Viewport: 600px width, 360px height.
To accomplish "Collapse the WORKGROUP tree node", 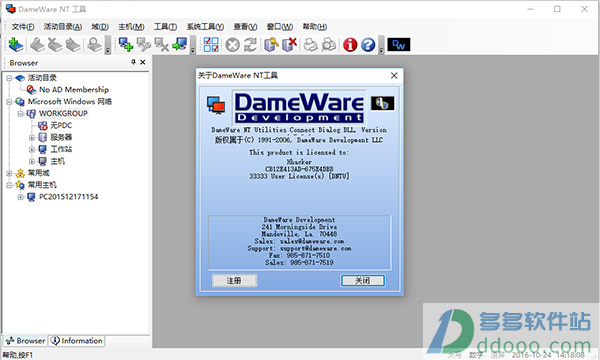I will click(21, 114).
